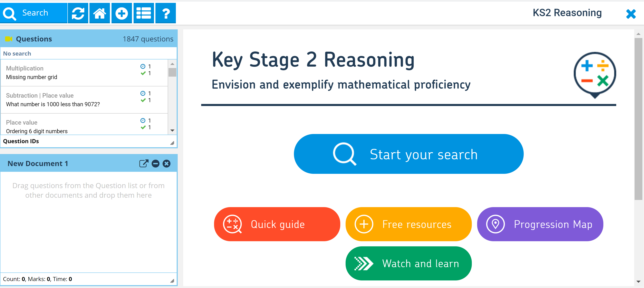Pop out New Document 1 icon
Image resolution: width=644 pixels, height=288 pixels.
[144, 163]
